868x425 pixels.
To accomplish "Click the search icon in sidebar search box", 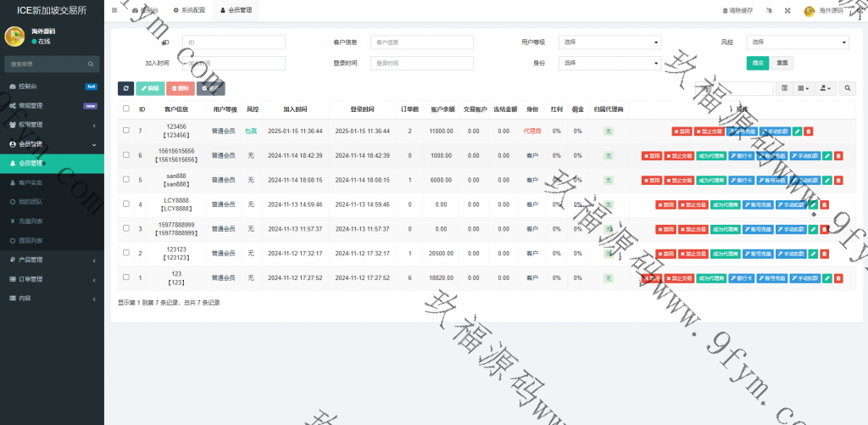I will click(x=91, y=64).
